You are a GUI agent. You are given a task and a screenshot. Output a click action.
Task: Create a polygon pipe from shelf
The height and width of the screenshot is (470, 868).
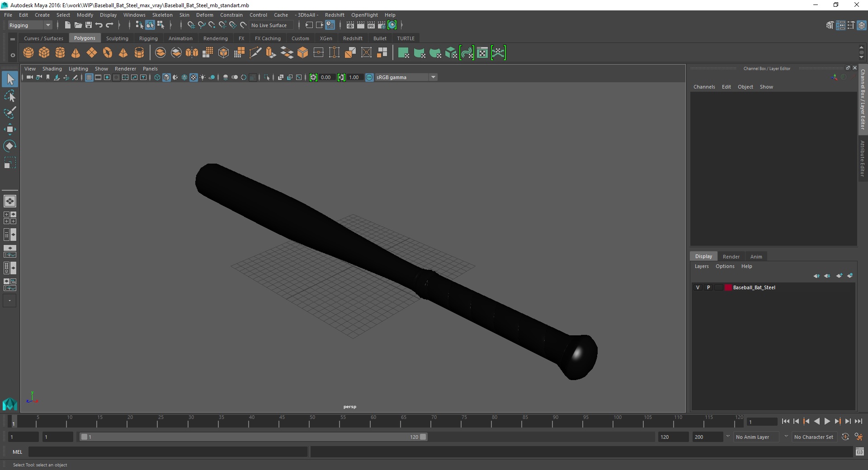[139, 53]
